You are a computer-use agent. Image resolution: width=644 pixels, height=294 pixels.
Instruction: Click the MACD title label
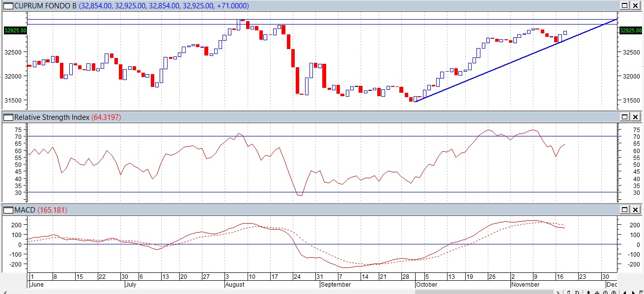[25, 210]
